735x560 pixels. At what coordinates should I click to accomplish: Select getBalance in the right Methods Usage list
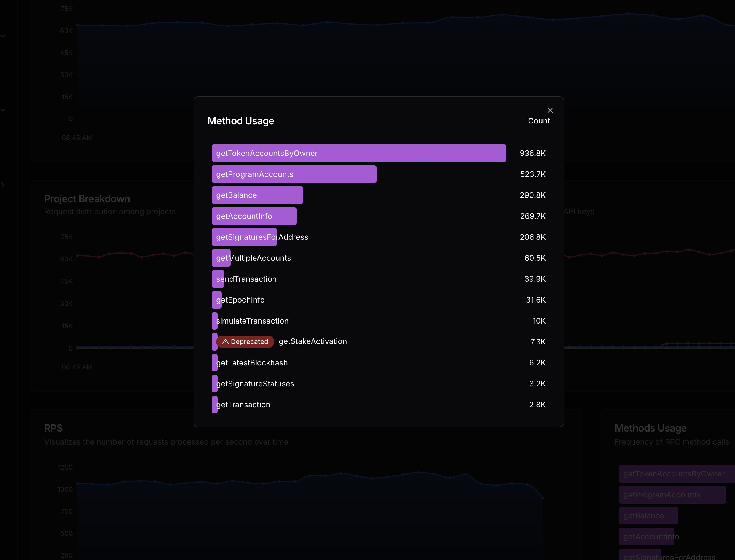tap(648, 515)
